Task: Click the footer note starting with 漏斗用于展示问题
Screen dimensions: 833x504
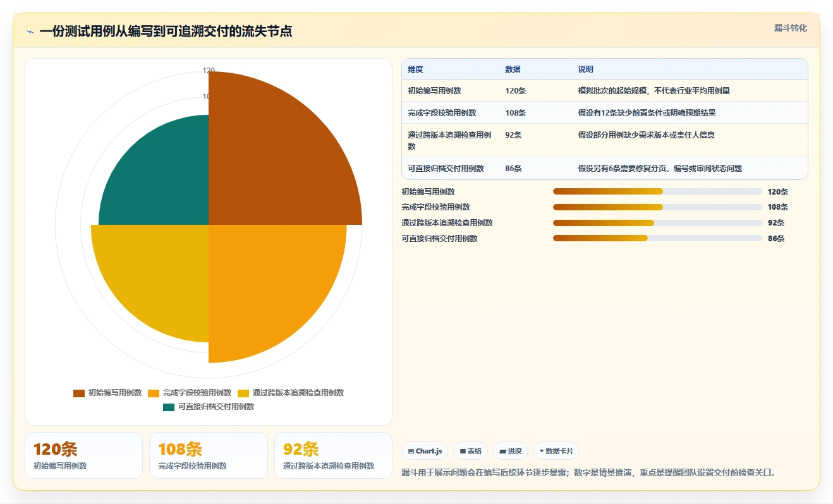Action: (x=588, y=472)
